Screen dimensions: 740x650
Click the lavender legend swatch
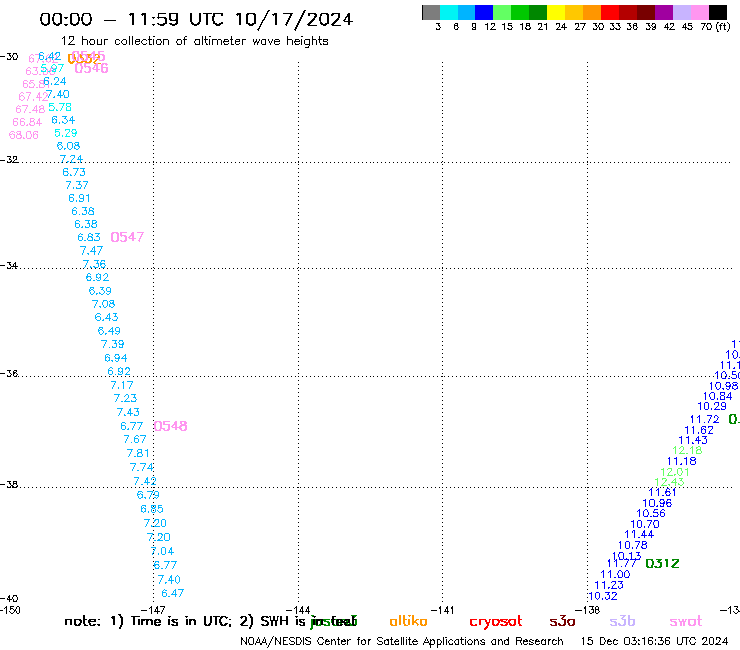click(682, 12)
